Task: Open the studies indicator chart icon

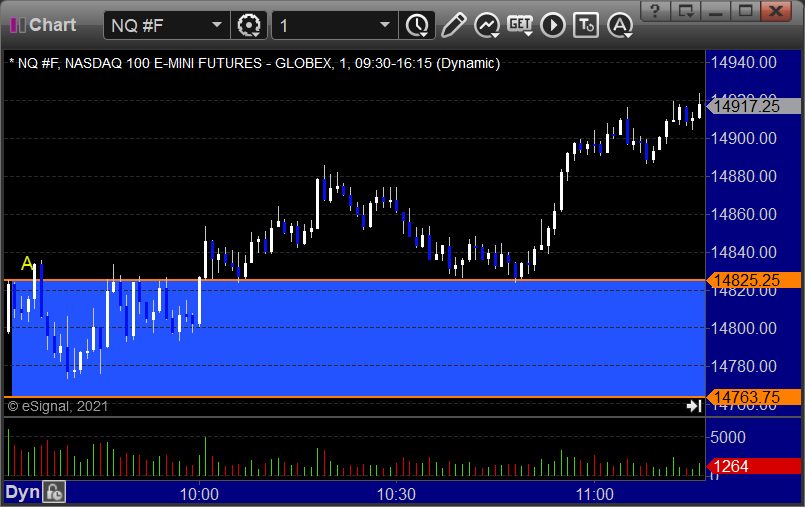Action: tap(487, 25)
